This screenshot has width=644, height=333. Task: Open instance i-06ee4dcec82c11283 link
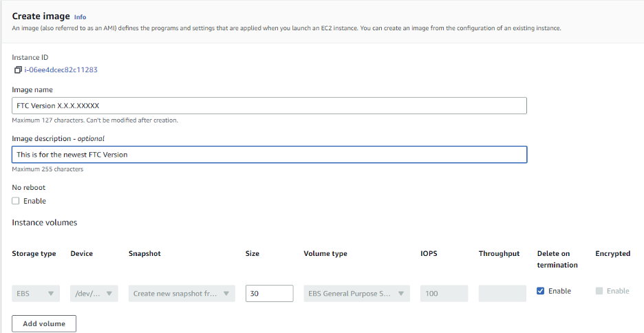[61, 69]
